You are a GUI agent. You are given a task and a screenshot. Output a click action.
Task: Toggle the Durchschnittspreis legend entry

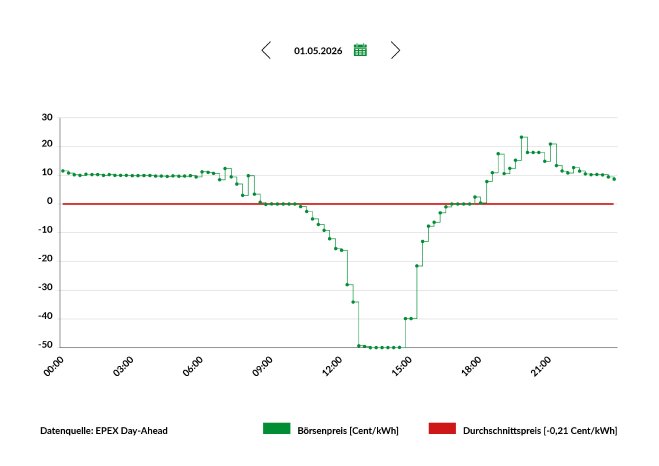[x=523, y=430]
